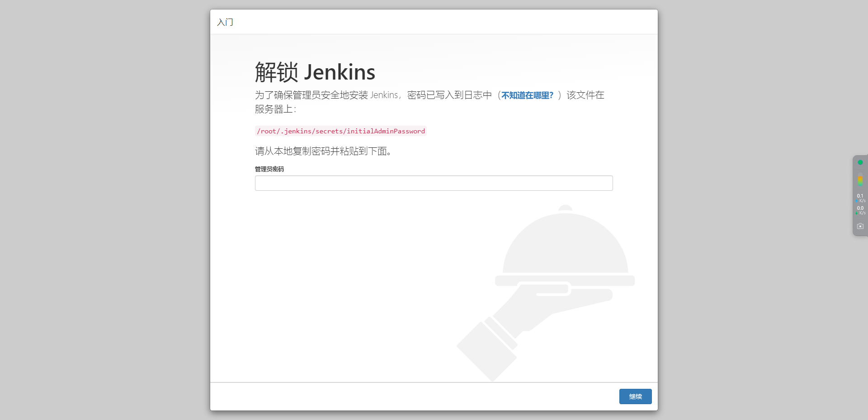868x420 pixels.
Task: Select the /root/.jenkins/secrets/initialAdminPassword path text
Action: click(x=341, y=131)
